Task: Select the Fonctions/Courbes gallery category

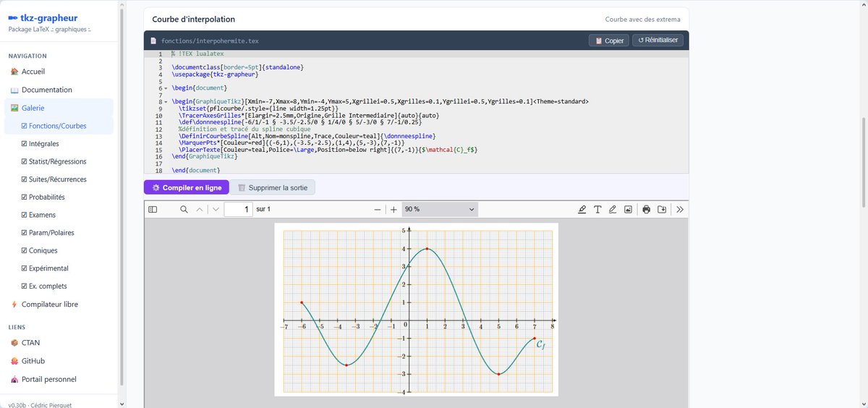Action: (59, 126)
